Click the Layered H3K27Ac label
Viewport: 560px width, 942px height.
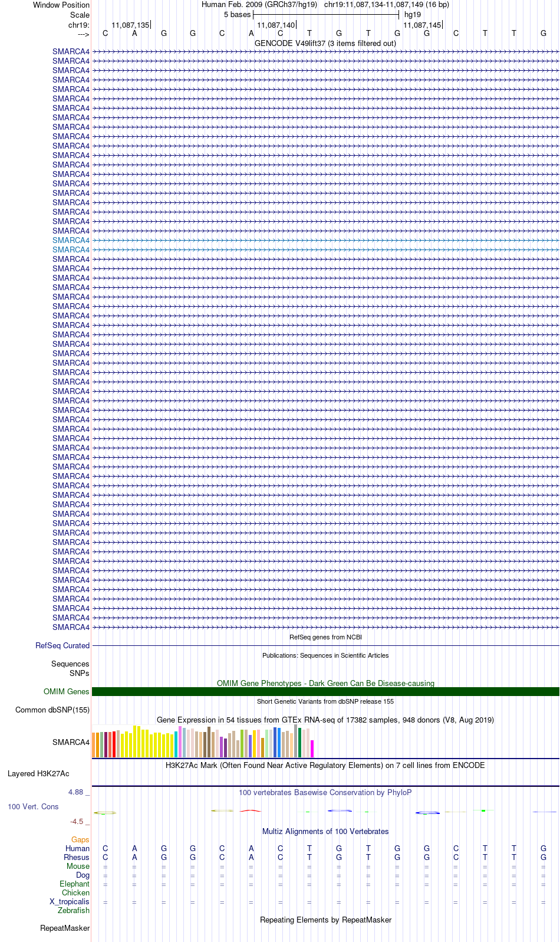coord(38,774)
